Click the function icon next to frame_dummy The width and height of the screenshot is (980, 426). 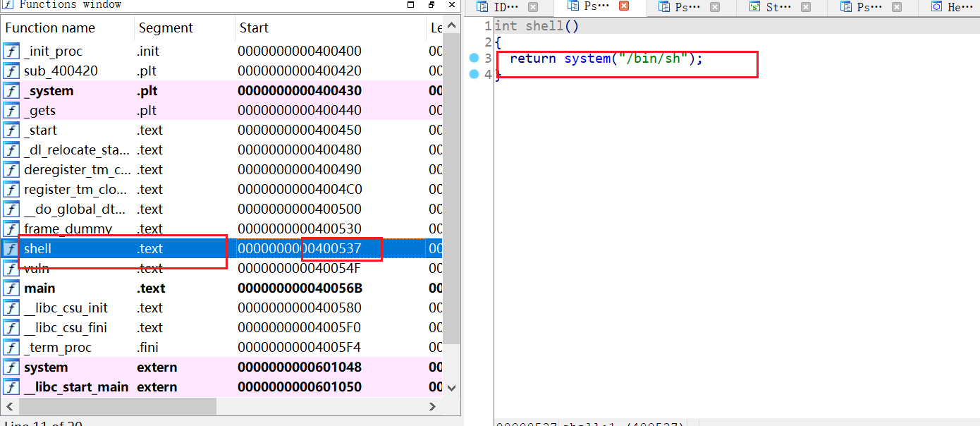(x=11, y=229)
